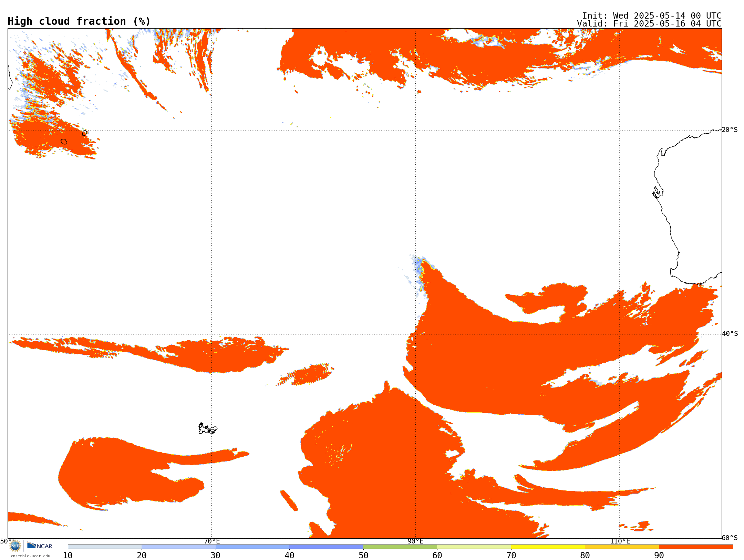Click colorbar tick label 90

click(659, 556)
